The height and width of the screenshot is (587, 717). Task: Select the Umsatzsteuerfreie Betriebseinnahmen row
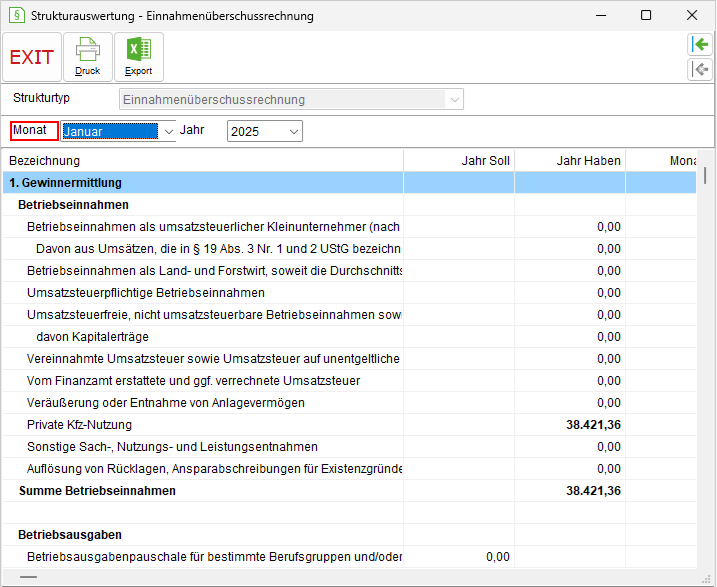coord(349,315)
